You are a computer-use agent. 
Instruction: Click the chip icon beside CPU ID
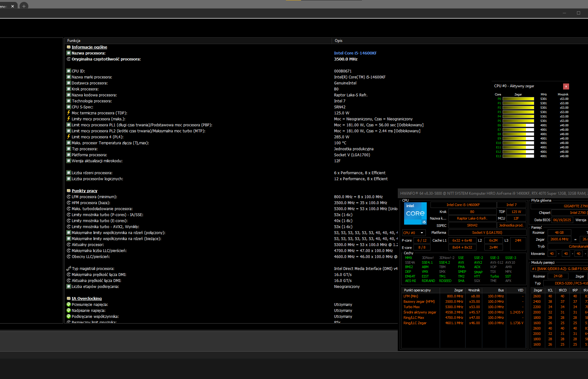(x=68, y=71)
